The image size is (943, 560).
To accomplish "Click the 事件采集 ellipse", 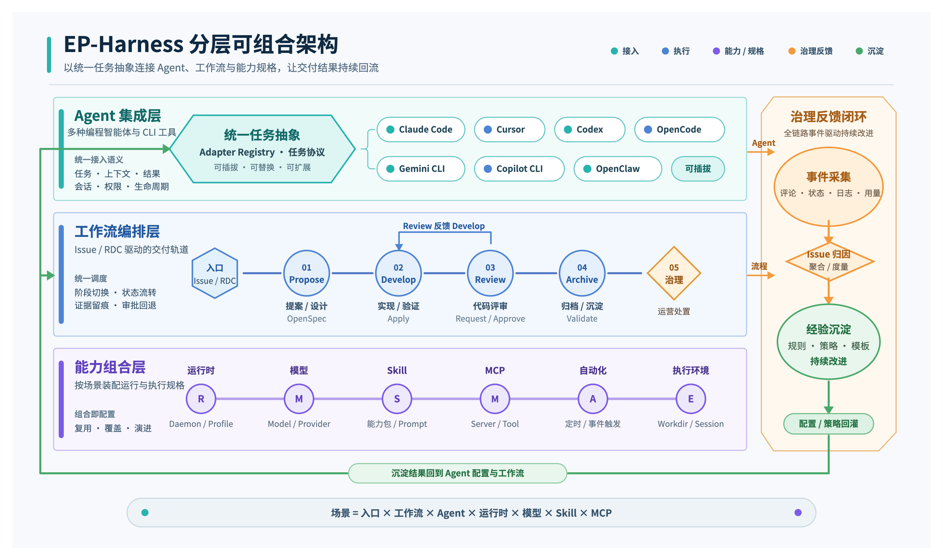I will point(828,186).
